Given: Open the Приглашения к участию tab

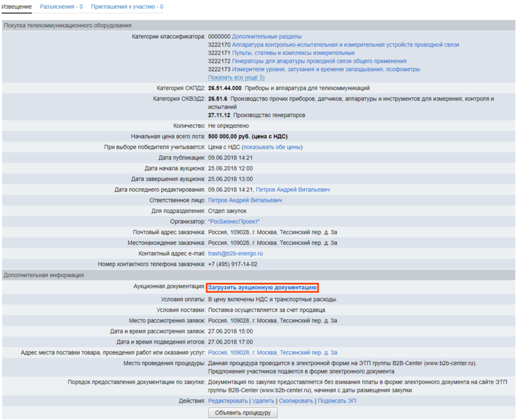Looking at the screenshot, I should 127,6.
